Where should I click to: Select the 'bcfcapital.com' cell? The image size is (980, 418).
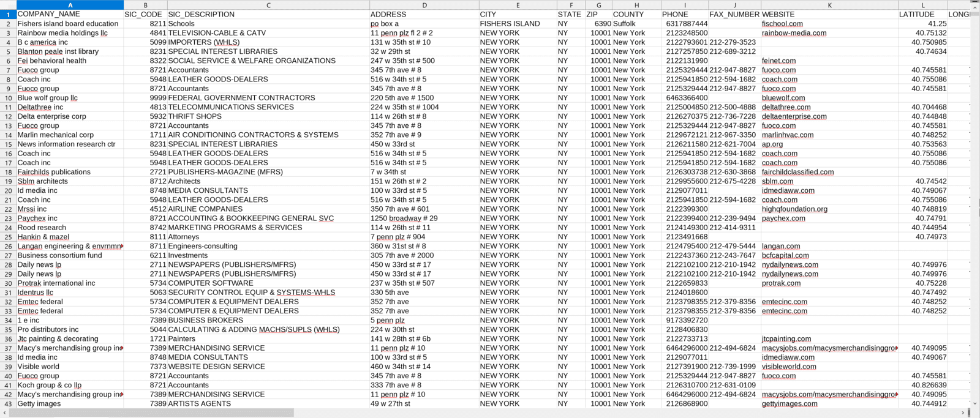pyautogui.click(x=830, y=255)
